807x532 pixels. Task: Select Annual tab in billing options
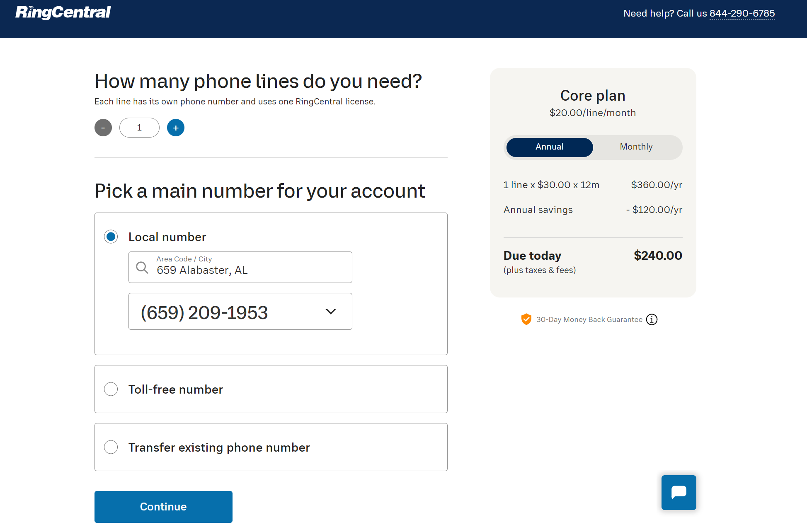point(549,147)
